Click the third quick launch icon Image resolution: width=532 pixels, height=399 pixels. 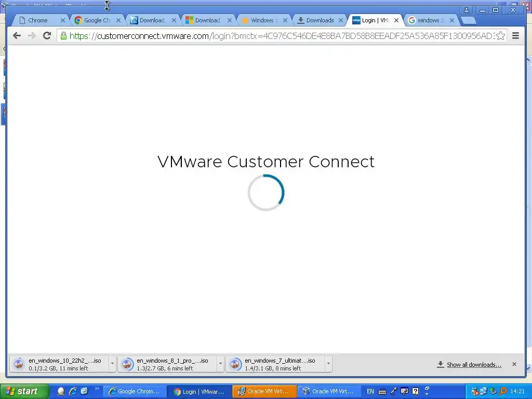85,391
